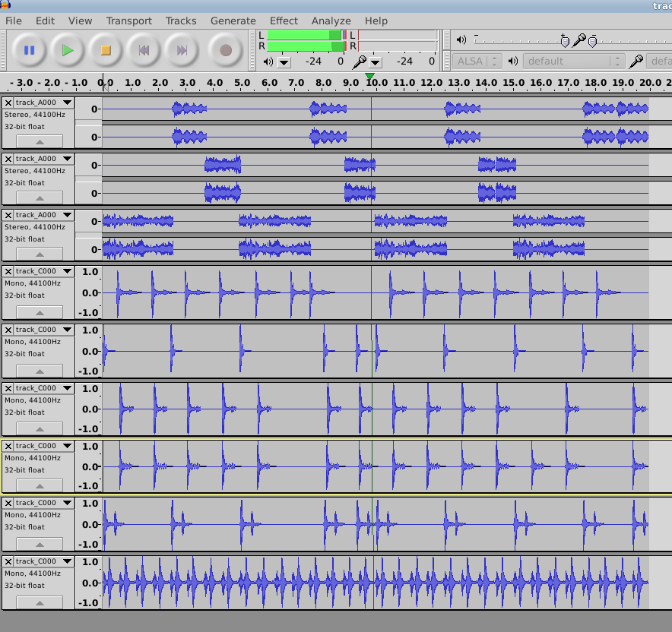Open the Effect menu
Image resolution: width=672 pixels, height=632 pixels.
pyautogui.click(x=284, y=21)
